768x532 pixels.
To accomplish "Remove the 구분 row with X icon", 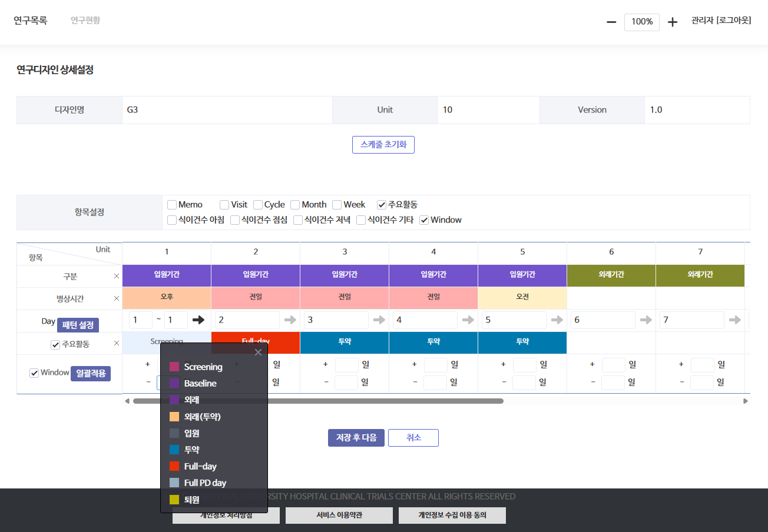I will pos(116,276).
